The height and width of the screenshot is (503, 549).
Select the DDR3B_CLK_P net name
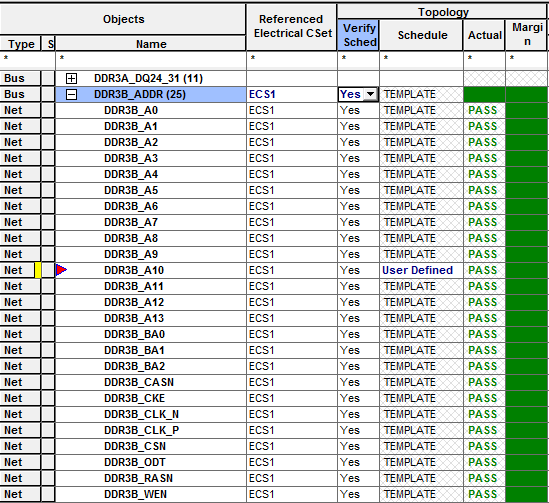pos(141,430)
